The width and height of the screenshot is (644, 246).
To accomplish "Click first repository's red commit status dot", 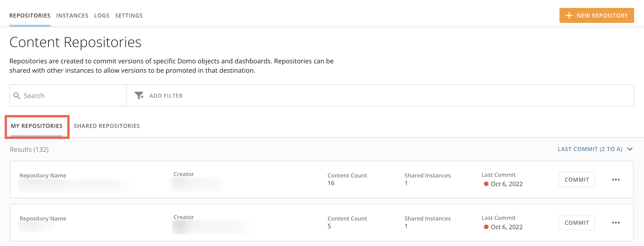I will [486, 184].
